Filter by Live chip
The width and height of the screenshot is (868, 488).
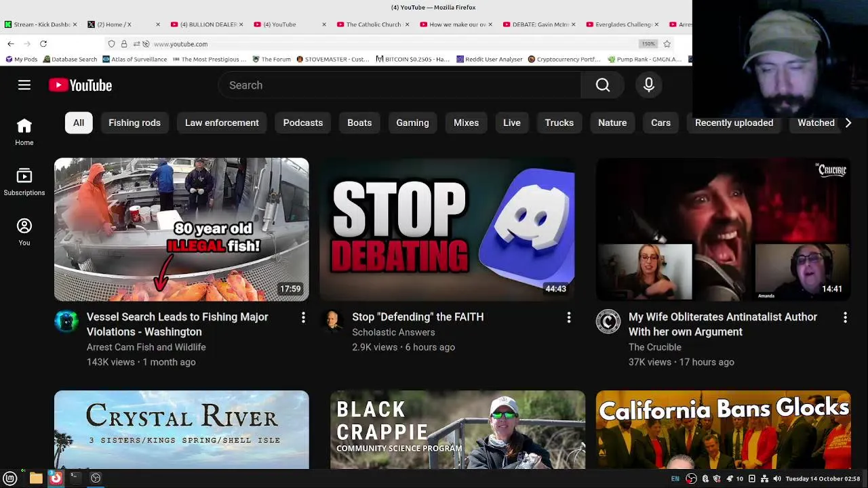click(512, 123)
